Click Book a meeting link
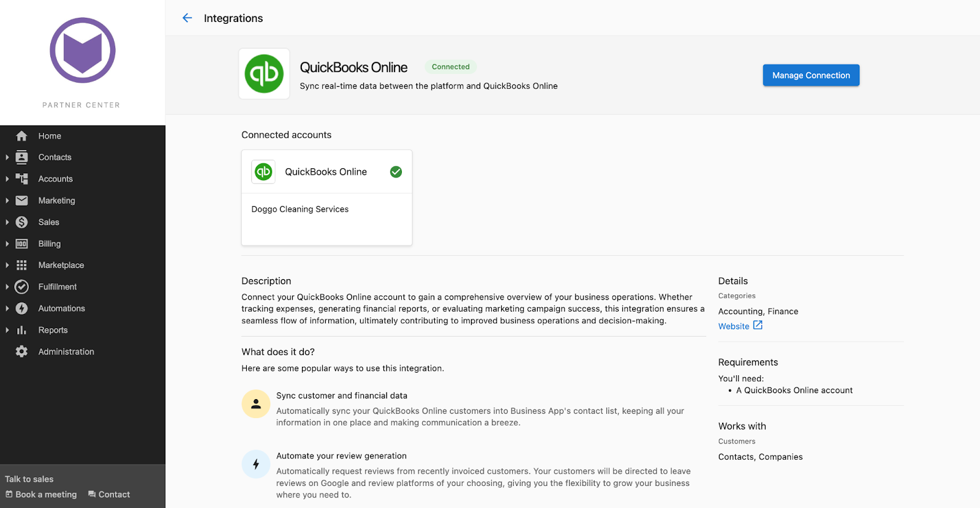Screen dimensions: 980x508 tap(41, 495)
